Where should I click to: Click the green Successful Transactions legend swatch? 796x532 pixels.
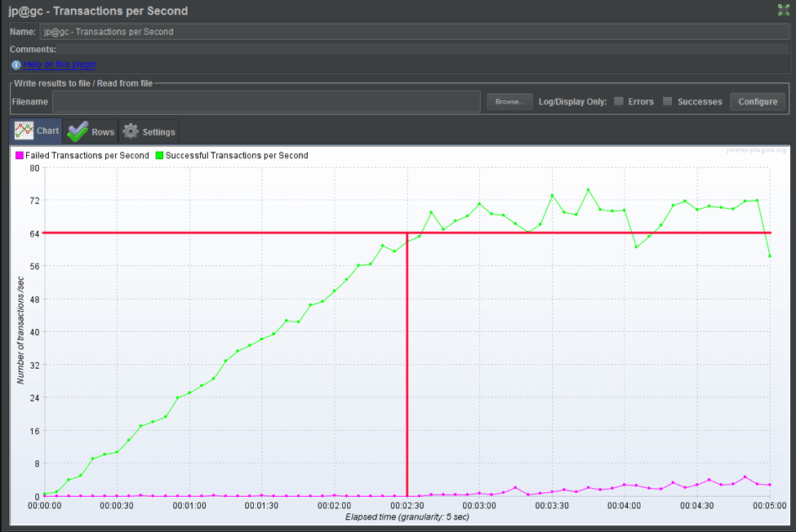pos(160,155)
